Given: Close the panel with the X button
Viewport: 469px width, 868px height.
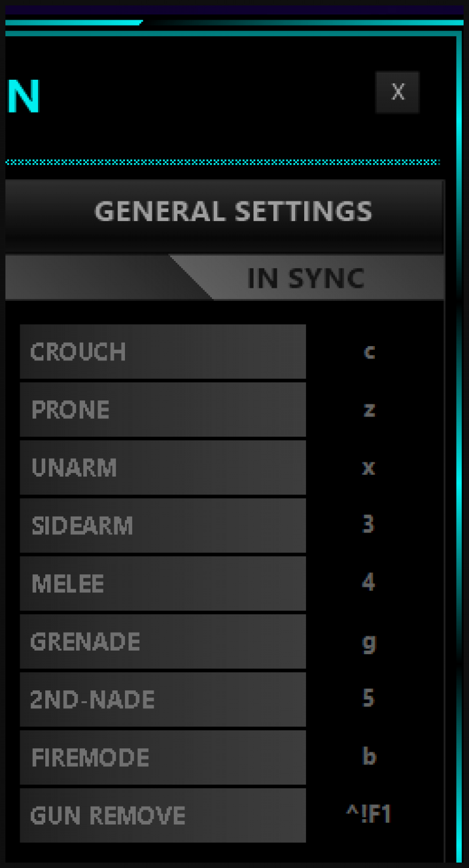Looking at the screenshot, I should (398, 92).
